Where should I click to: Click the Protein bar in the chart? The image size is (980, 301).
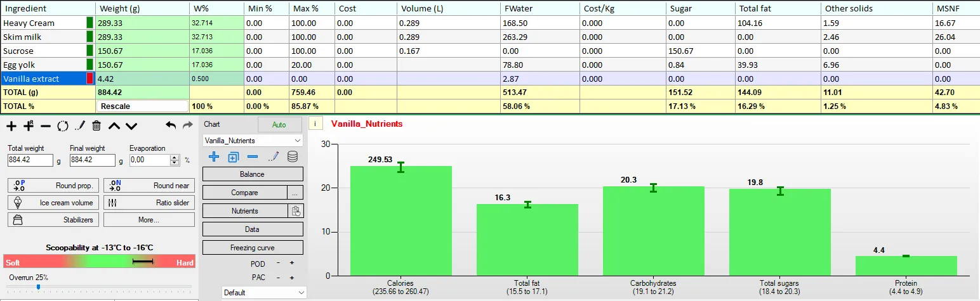pos(906,266)
